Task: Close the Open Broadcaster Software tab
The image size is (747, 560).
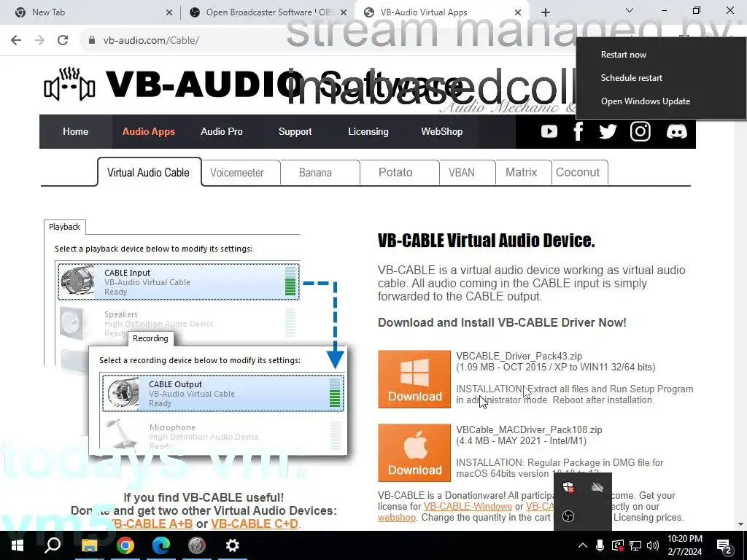Action: tap(344, 13)
